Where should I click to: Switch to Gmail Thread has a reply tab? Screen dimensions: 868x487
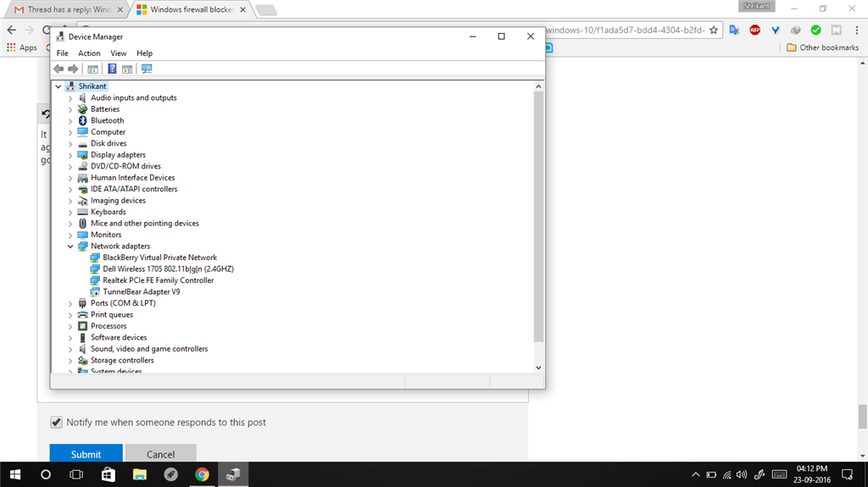[66, 9]
